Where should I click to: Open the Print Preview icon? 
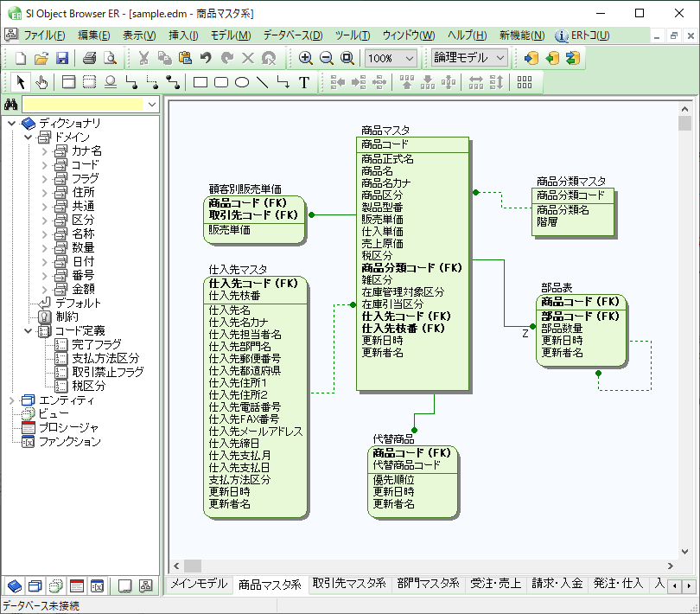pos(109,60)
